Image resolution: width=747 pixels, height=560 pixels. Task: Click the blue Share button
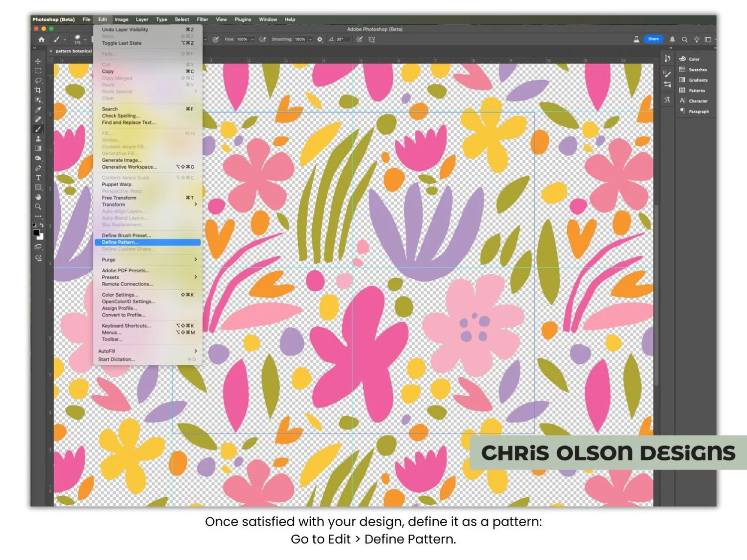tap(653, 39)
